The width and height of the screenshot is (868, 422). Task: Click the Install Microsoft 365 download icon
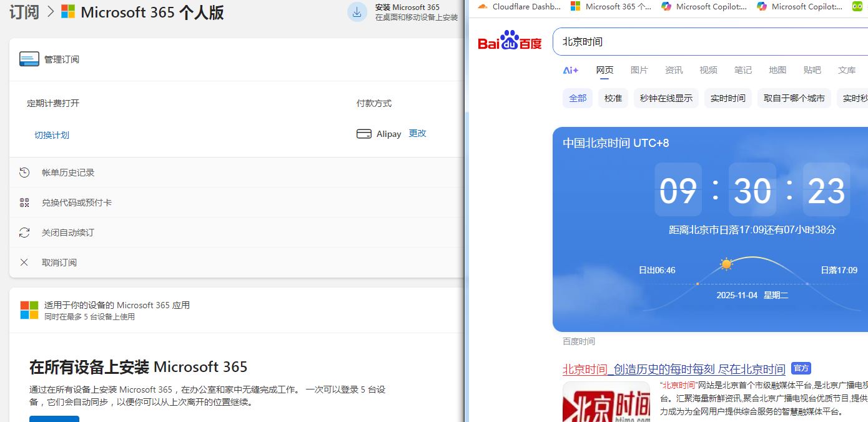tap(357, 12)
